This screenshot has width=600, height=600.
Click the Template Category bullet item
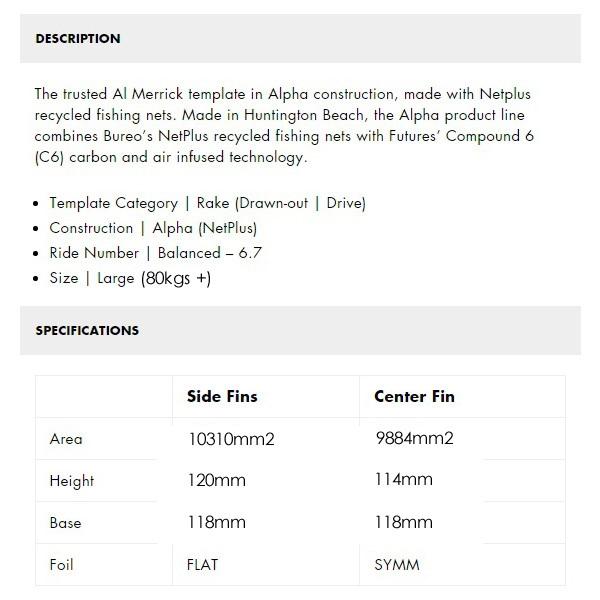207,203
